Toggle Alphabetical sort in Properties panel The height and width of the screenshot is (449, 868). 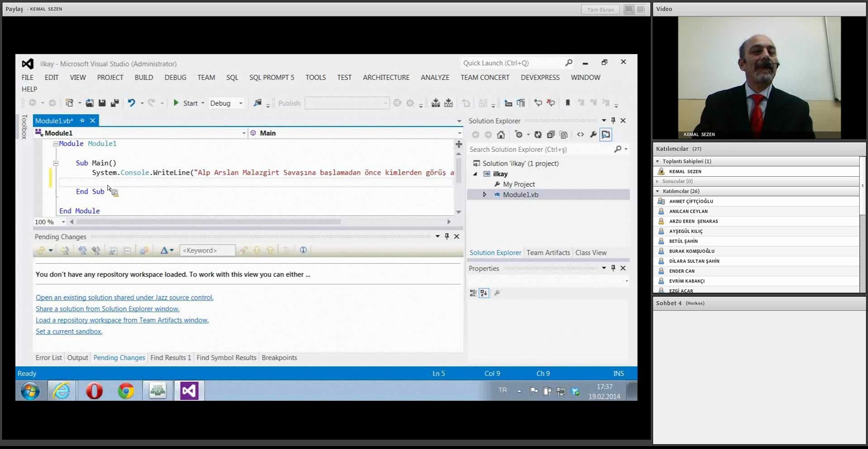pyautogui.click(x=484, y=293)
